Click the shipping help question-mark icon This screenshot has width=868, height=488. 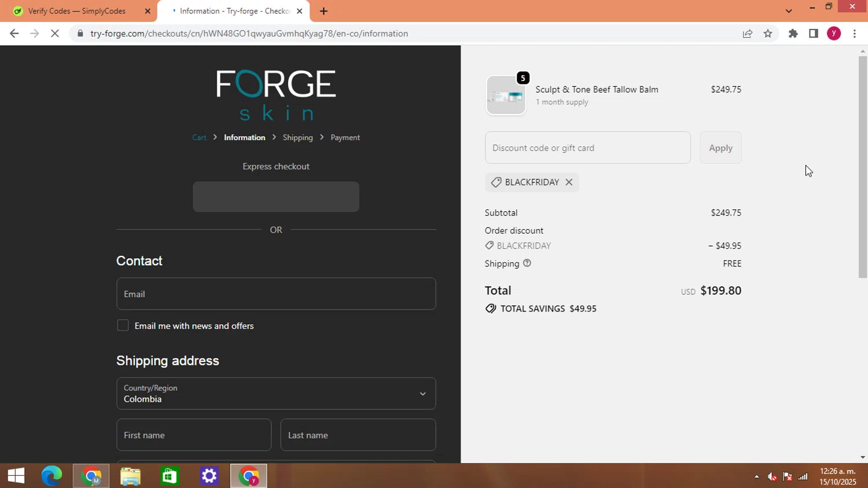[527, 263]
